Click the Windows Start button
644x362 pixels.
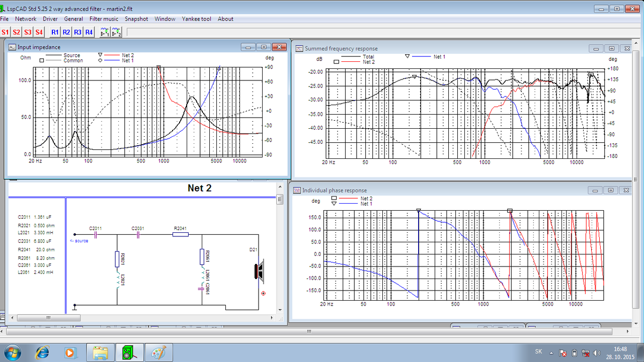12,353
